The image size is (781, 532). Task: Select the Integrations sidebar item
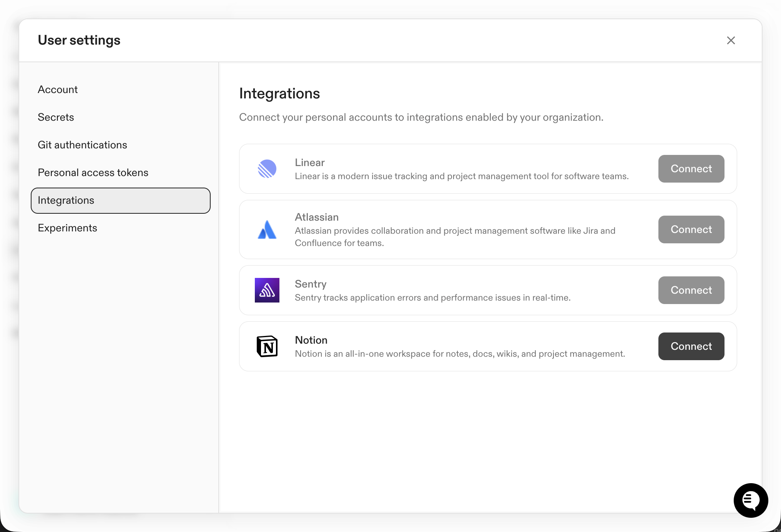(66, 200)
